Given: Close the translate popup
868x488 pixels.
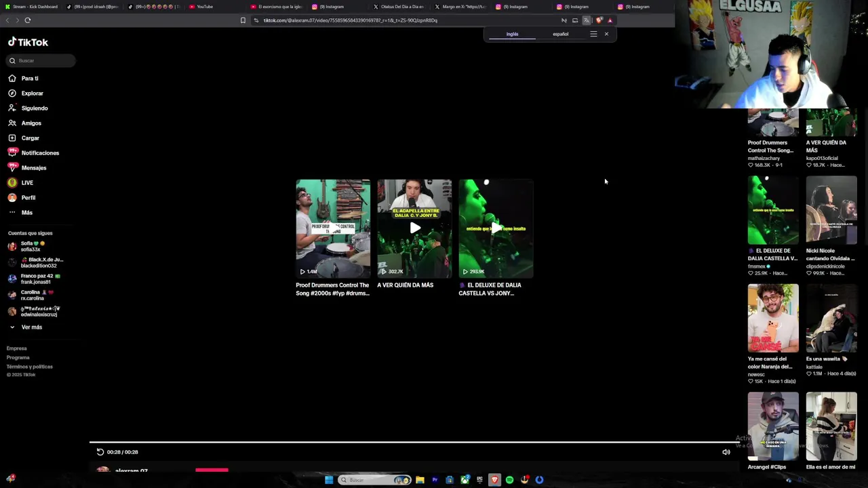Looking at the screenshot, I should [606, 34].
